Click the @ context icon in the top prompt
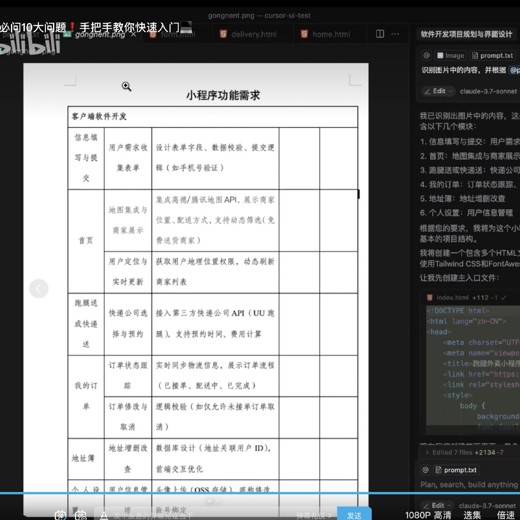This screenshot has height=520, width=520. [x=426, y=55]
